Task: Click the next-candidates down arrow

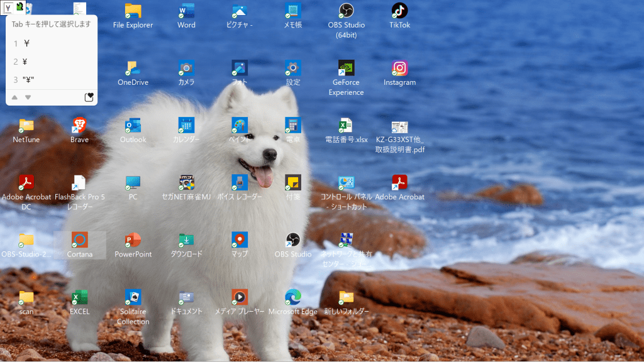Action: pos(28,97)
